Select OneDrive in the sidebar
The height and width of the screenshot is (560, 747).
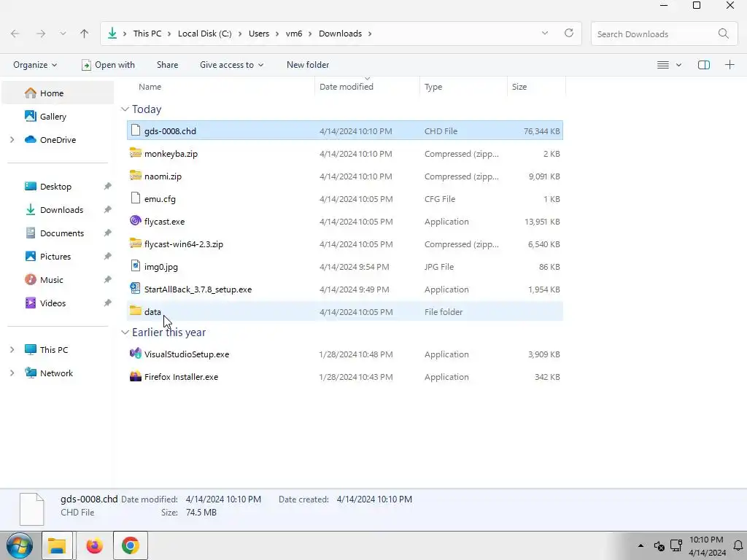tap(58, 139)
